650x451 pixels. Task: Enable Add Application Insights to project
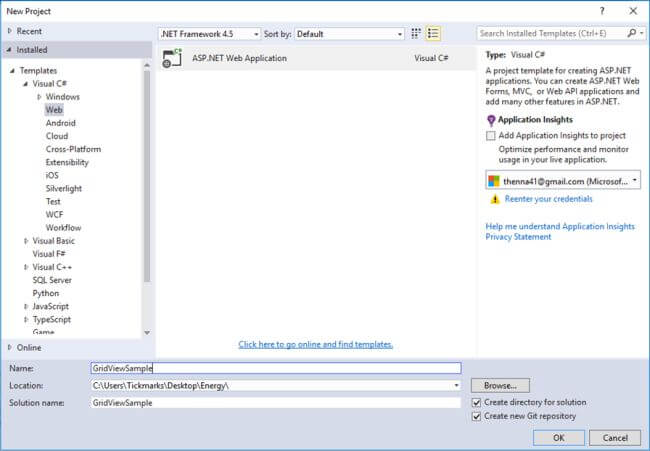(491, 136)
